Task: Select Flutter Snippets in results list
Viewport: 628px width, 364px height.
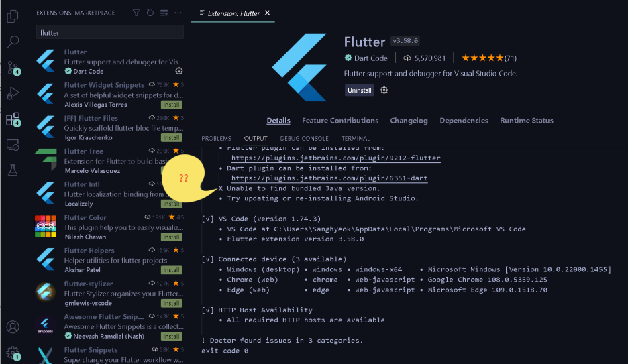Action: pyautogui.click(x=109, y=355)
